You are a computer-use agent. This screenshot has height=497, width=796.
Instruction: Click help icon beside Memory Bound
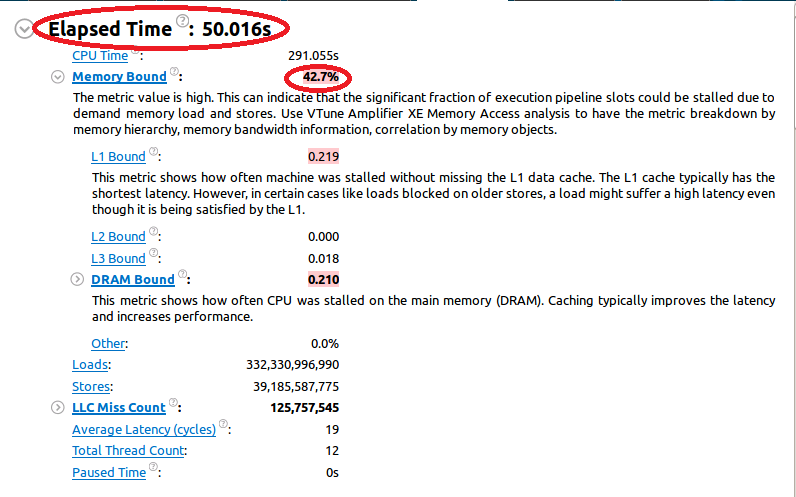tap(174, 71)
